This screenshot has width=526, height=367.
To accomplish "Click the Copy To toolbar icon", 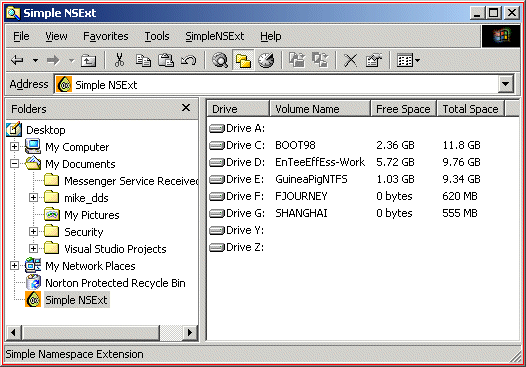I will [320, 60].
